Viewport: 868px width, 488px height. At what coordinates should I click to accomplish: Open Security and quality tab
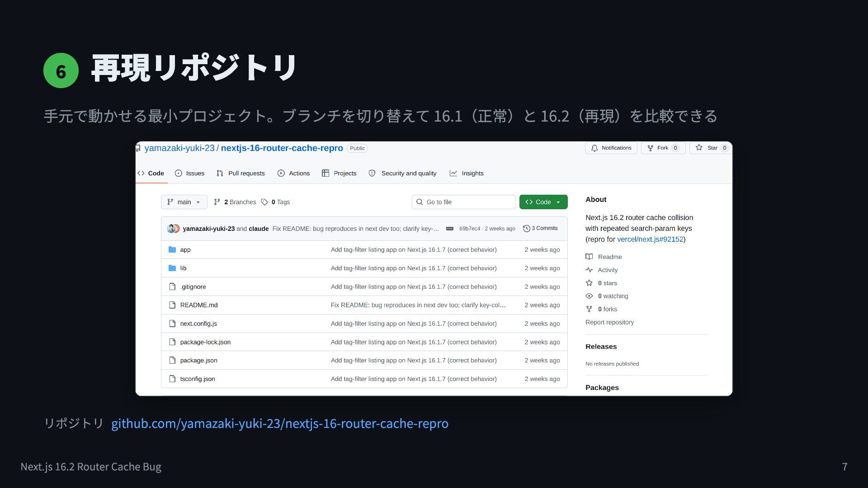point(403,173)
